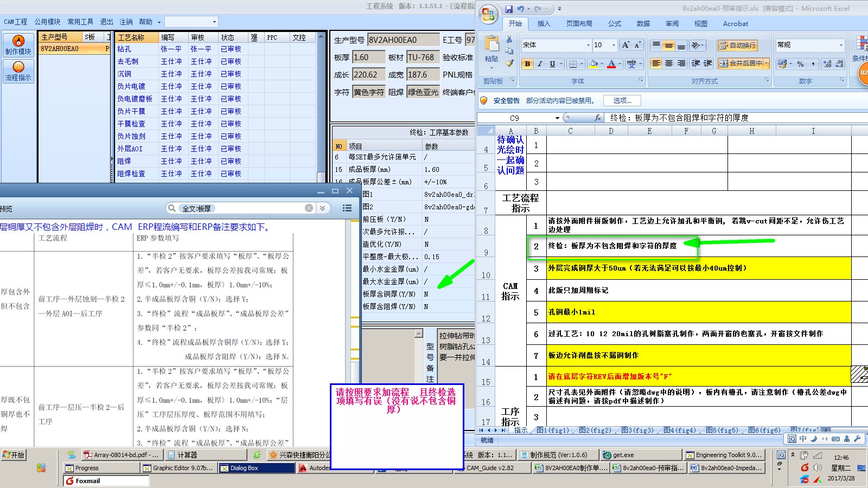
Task: Toggle center horizontal alignment
Action: (x=669, y=63)
